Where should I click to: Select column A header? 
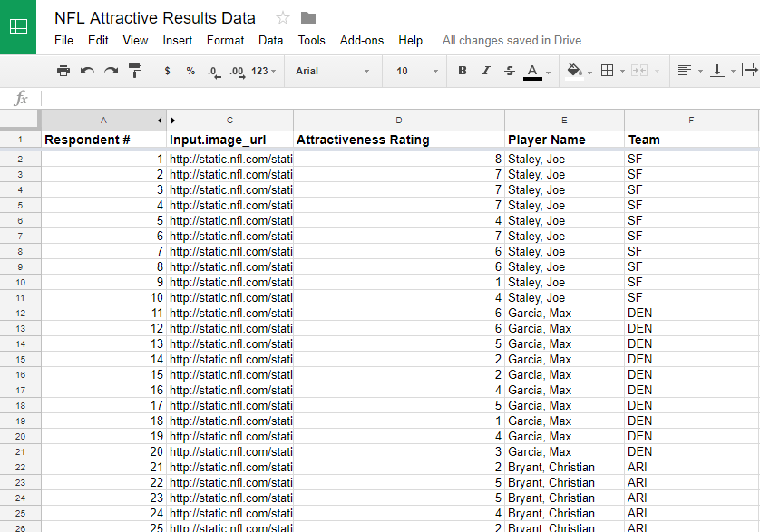[x=103, y=121]
